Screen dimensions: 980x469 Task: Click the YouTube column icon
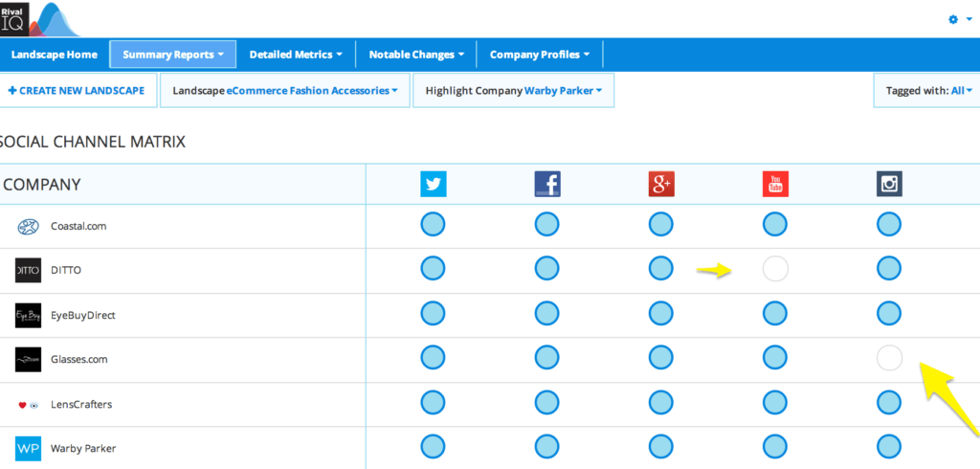(775, 185)
